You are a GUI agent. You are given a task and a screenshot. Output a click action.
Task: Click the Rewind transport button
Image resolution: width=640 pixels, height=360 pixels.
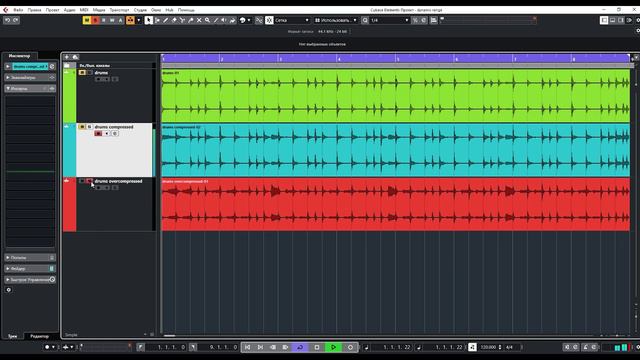tap(273, 347)
